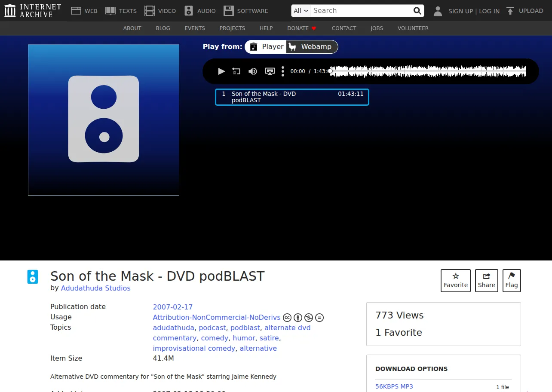
Task: Open the Web section icon
Action: (76, 11)
